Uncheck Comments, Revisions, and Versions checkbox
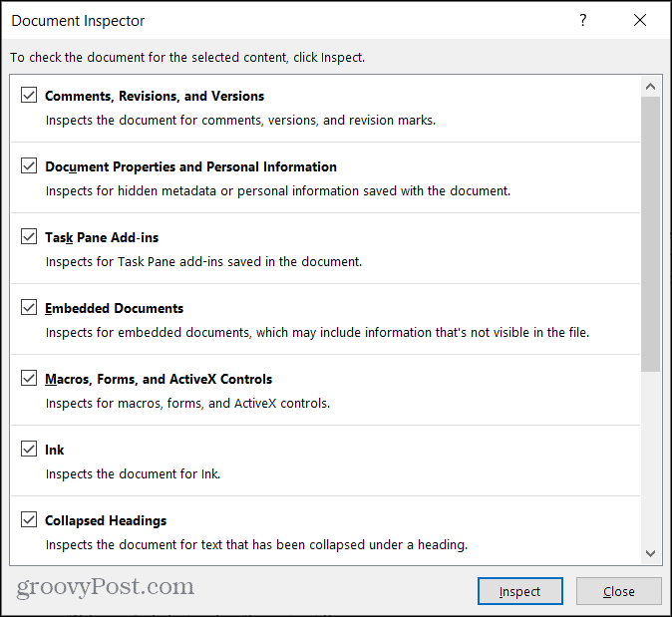672x617 pixels. click(29, 95)
